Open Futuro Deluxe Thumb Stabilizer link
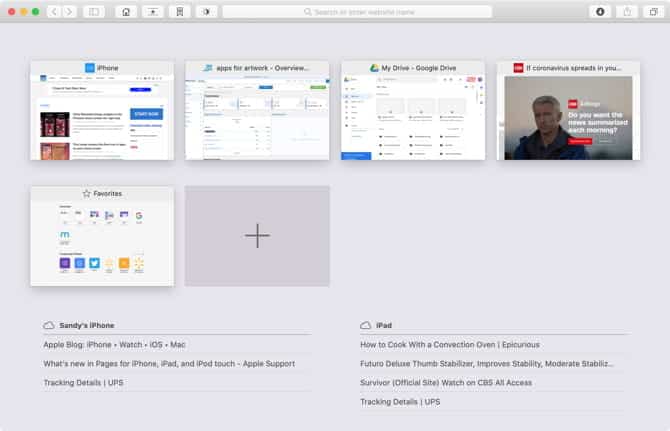670x431 pixels. pyautogui.click(x=487, y=364)
